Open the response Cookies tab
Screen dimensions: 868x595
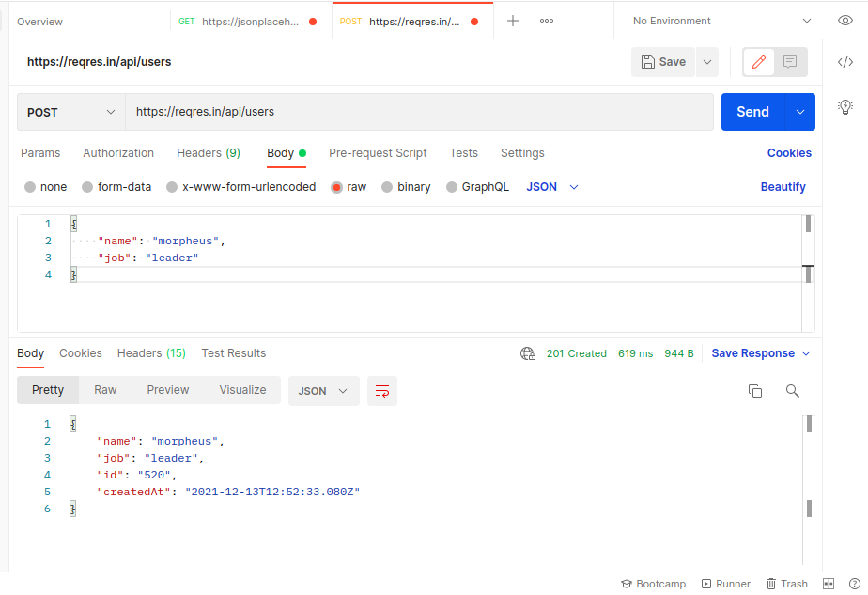coord(80,353)
